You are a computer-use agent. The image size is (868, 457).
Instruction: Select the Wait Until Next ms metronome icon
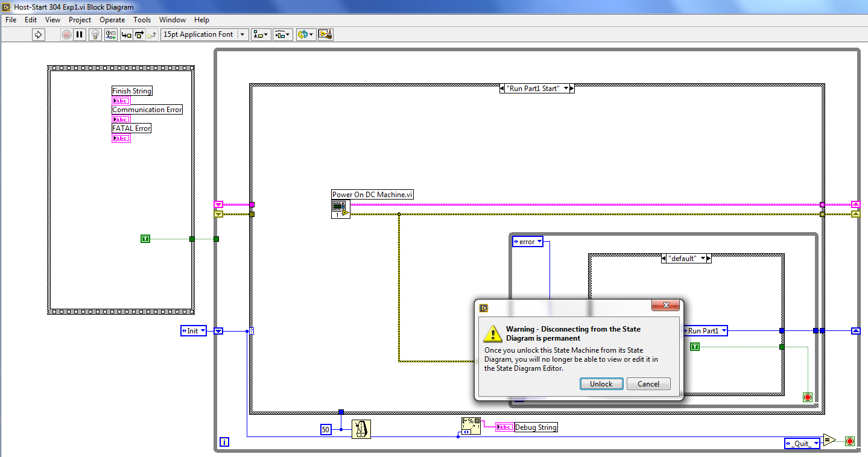pyautogui.click(x=361, y=429)
